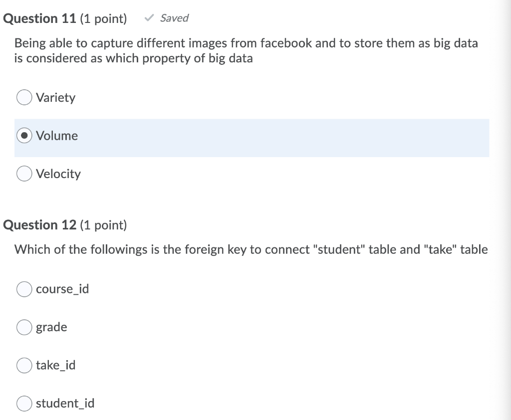The width and height of the screenshot is (511, 420).
Task: Click the Saved status label
Action: click(174, 18)
